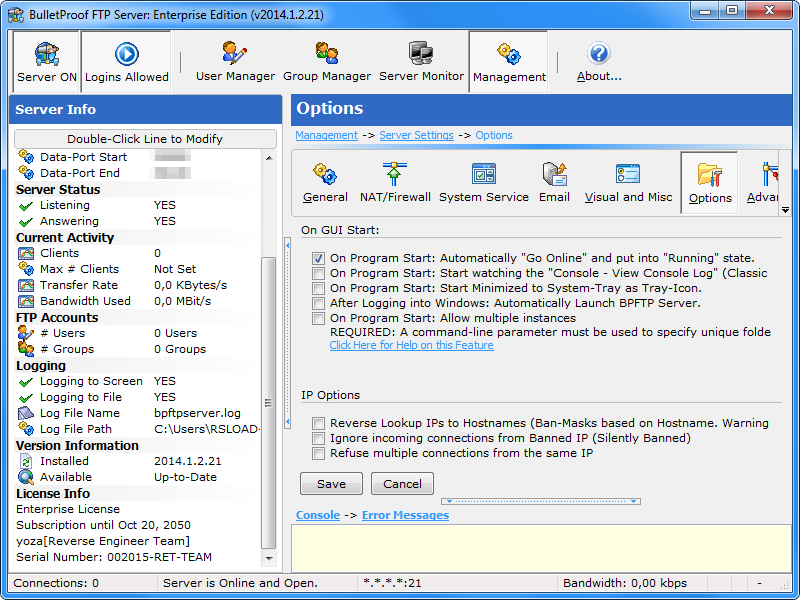Open User Manager from the toolbar
The width and height of the screenshot is (800, 600).
[235, 62]
